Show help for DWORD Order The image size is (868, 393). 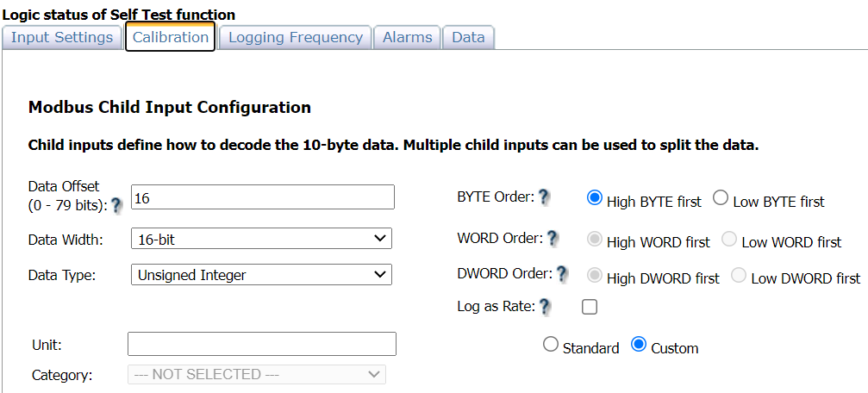pos(562,274)
